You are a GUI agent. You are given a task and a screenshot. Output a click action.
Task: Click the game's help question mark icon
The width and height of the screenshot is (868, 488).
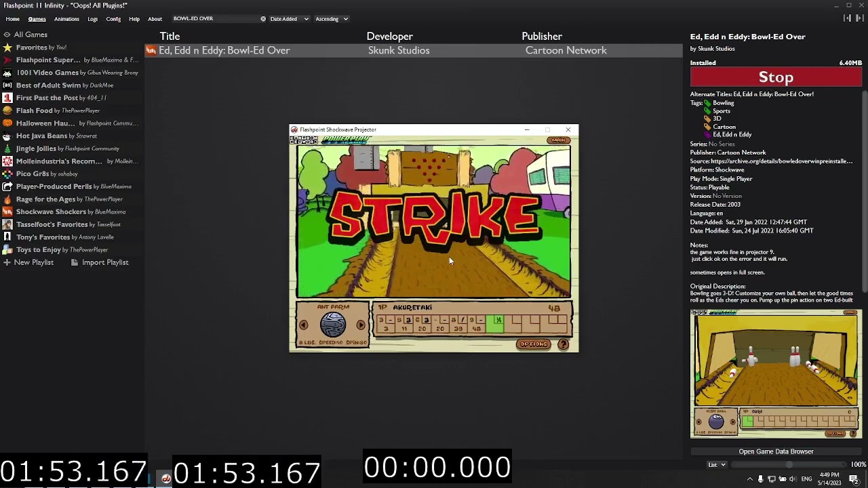[563, 344]
